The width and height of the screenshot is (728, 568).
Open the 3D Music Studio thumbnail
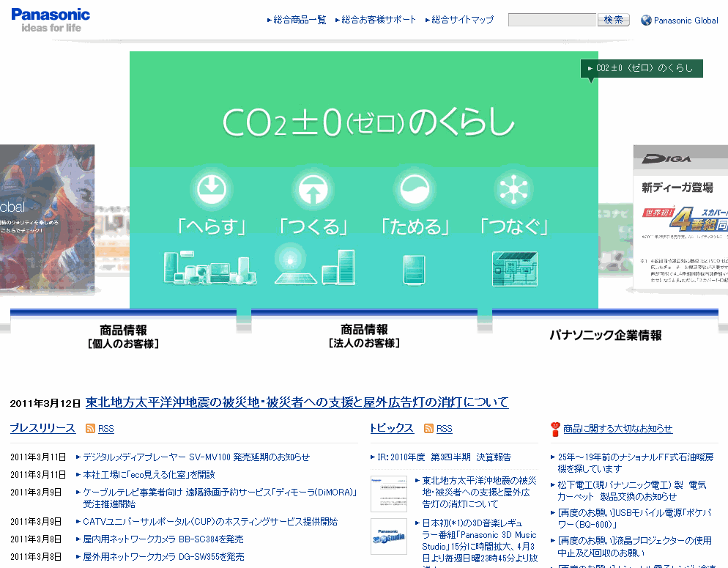coord(389,536)
